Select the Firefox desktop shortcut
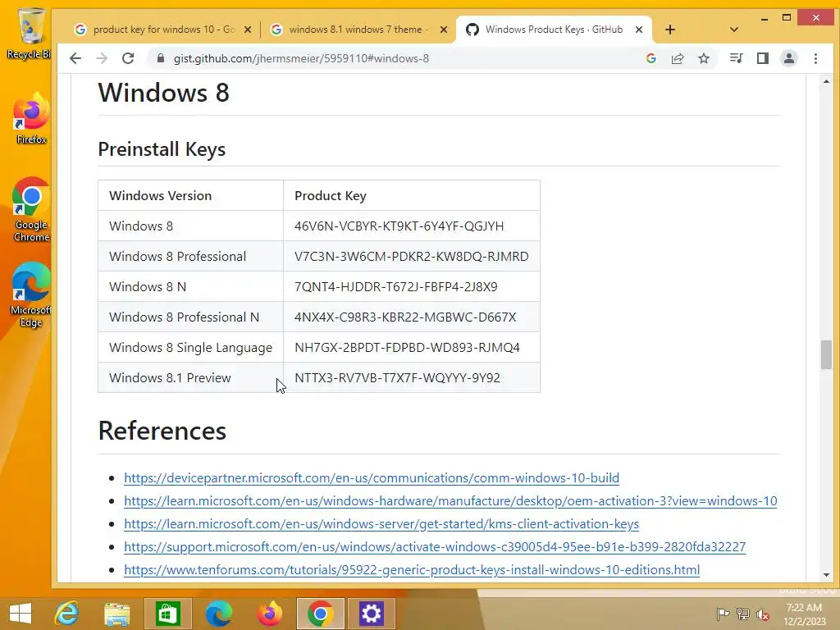This screenshot has height=630, width=840. 31,119
